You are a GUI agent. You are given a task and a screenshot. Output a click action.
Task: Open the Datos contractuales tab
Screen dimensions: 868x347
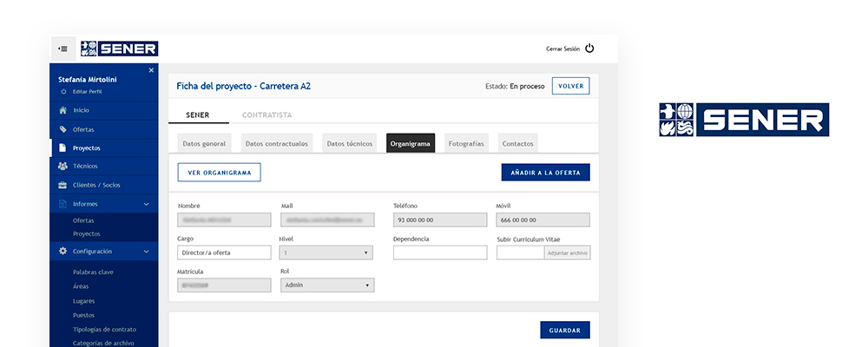pos(276,143)
